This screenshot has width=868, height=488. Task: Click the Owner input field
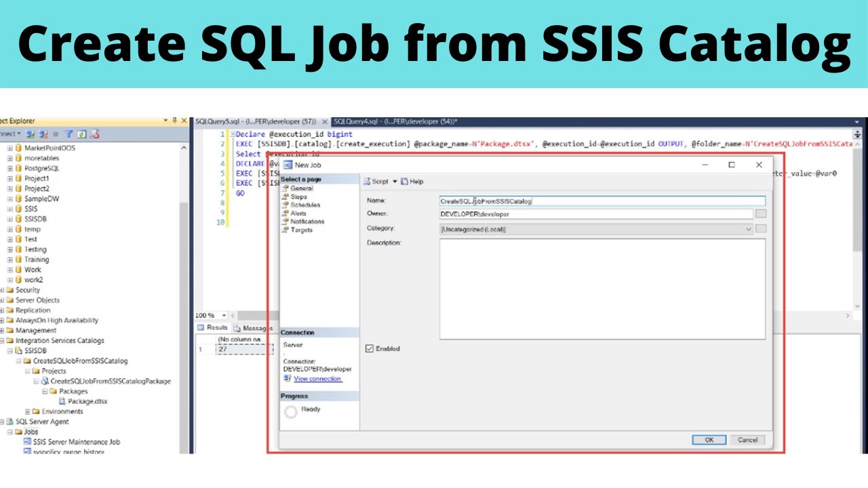595,214
